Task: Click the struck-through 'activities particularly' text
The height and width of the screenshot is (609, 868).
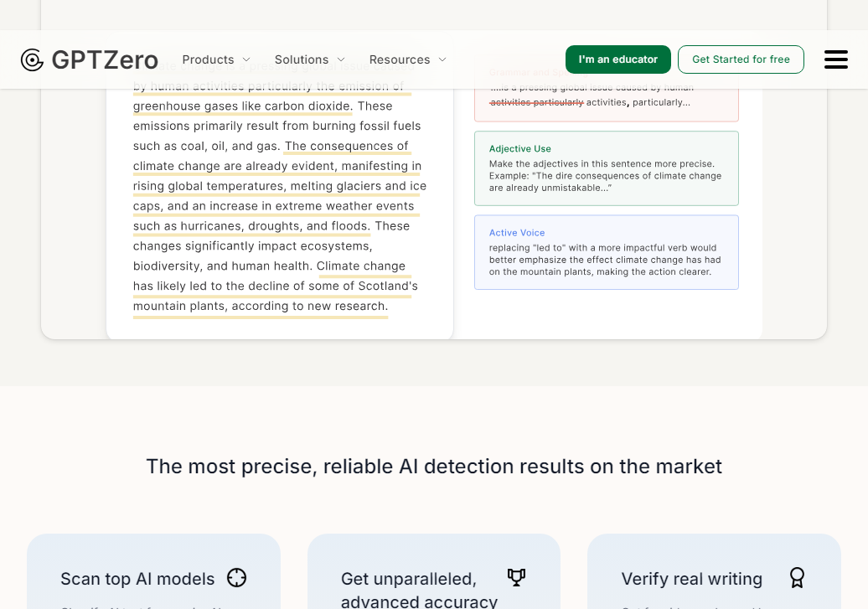Action: point(536,102)
